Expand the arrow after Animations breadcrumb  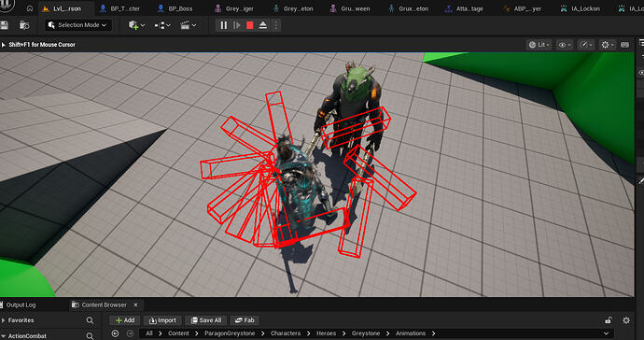[x=433, y=333]
